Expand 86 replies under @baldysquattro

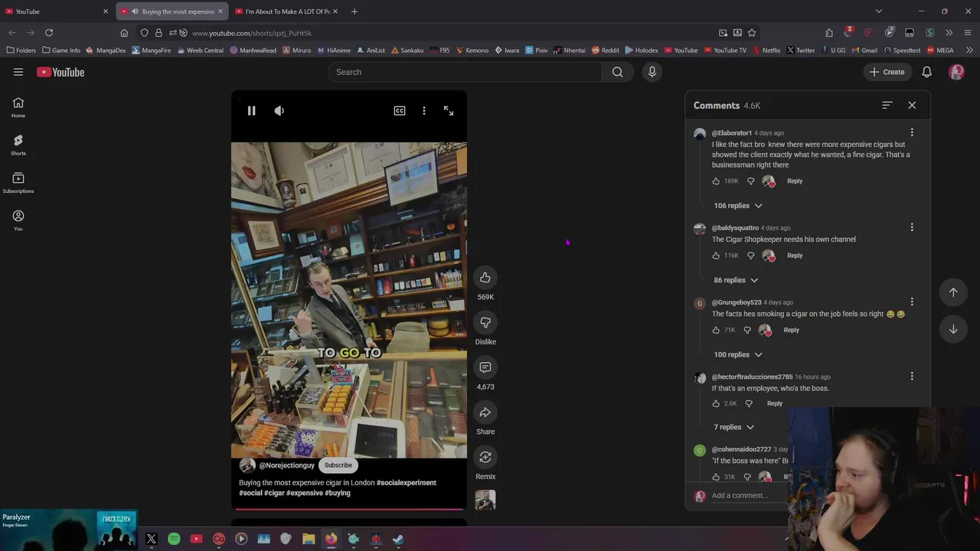point(736,280)
